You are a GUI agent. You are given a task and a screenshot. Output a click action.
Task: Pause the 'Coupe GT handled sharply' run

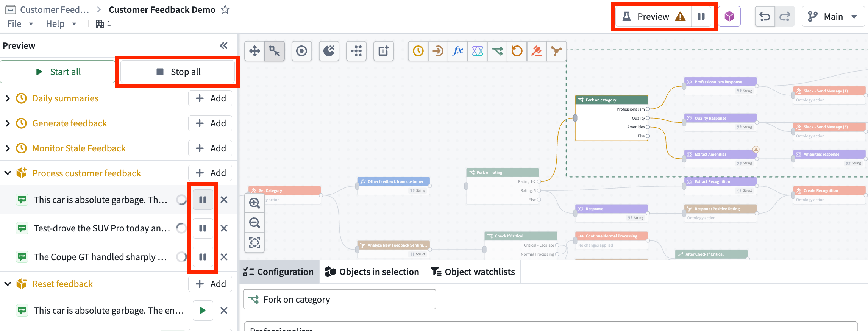[x=203, y=257]
